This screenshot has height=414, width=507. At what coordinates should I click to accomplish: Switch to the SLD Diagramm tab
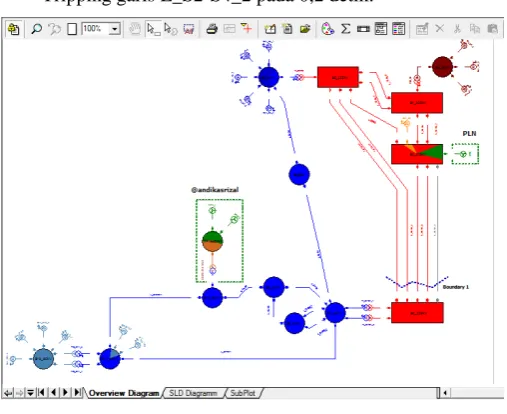(x=193, y=393)
